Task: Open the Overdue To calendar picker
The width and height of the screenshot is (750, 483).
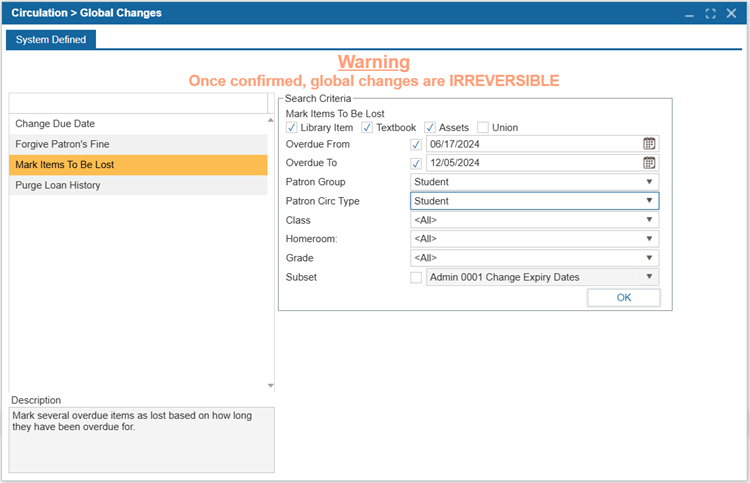Action: click(x=649, y=163)
